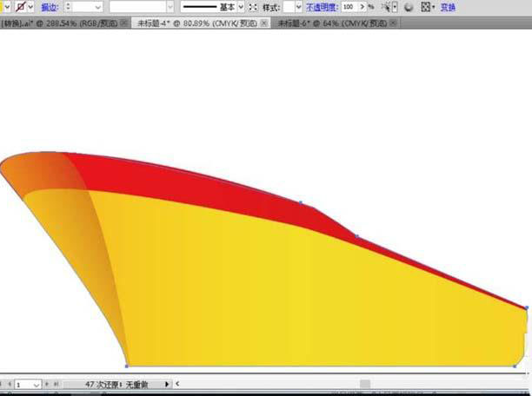The image size is (532, 396).
Task: Open the 样式 graphic style dropdown
Action: click(x=298, y=6)
